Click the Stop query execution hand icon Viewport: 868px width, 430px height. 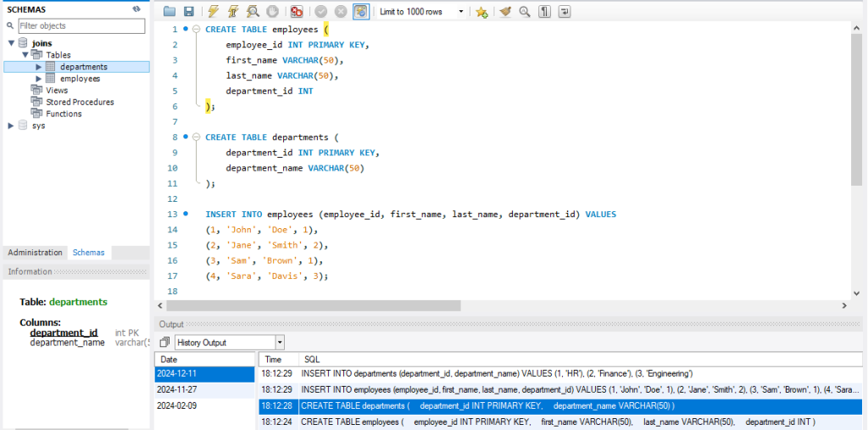click(272, 12)
